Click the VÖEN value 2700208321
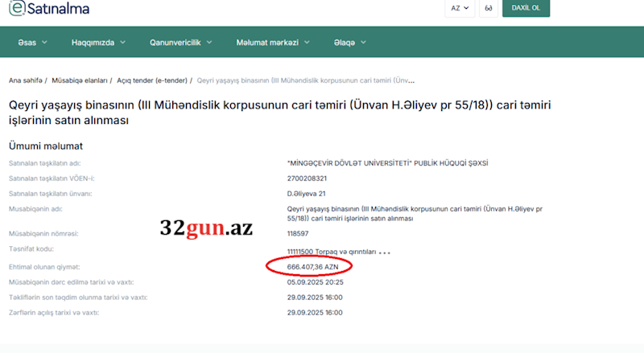Screen dimensions: 644x353 [x=307, y=179]
